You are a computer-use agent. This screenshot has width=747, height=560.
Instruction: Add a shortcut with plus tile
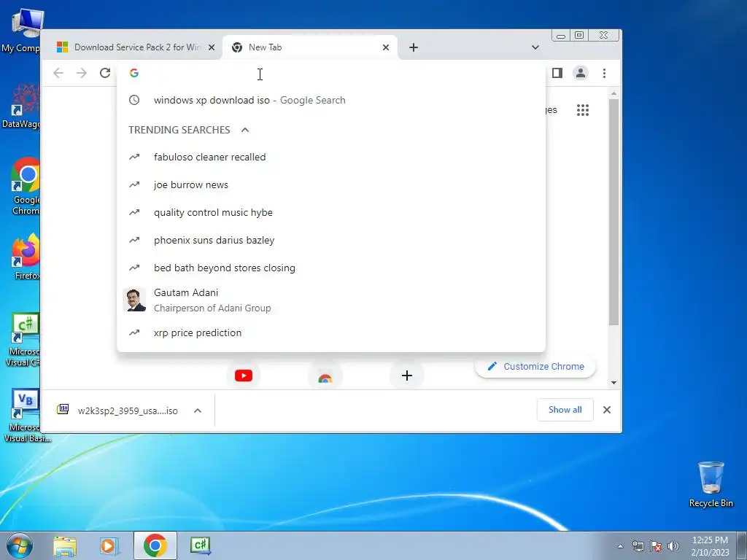[407, 376]
